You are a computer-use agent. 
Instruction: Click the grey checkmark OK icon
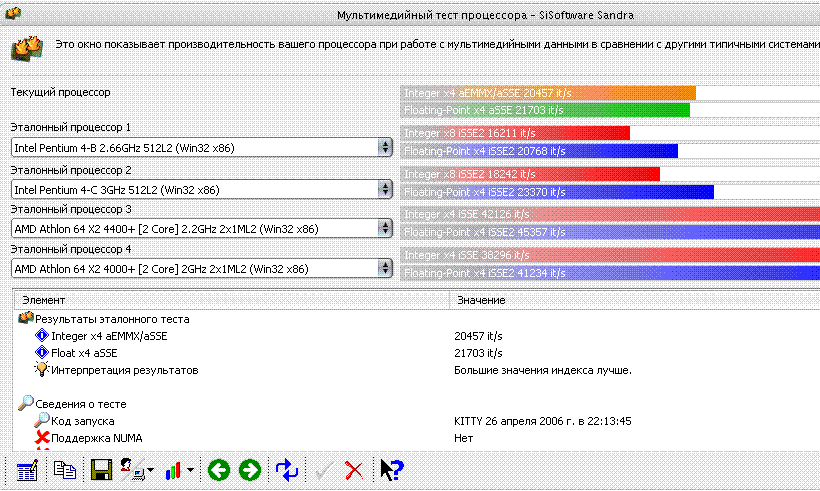point(324,470)
